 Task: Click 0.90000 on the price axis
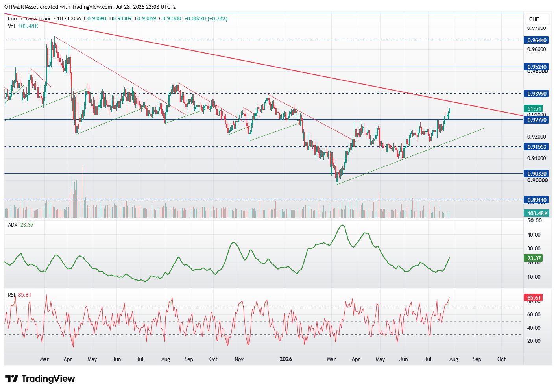(537, 180)
